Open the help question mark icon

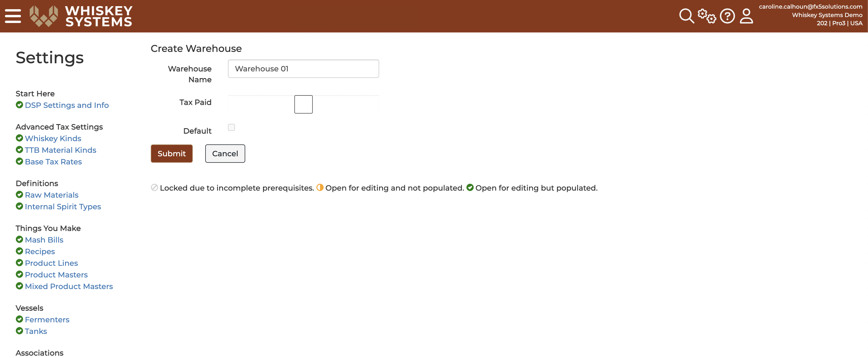click(727, 16)
